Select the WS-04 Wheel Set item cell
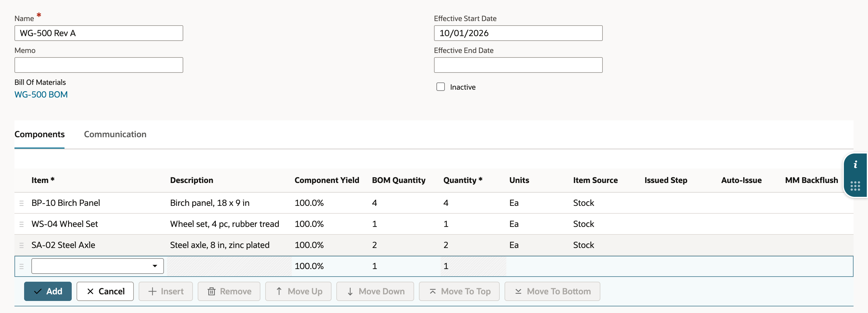The width and height of the screenshot is (868, 313). 65,224
